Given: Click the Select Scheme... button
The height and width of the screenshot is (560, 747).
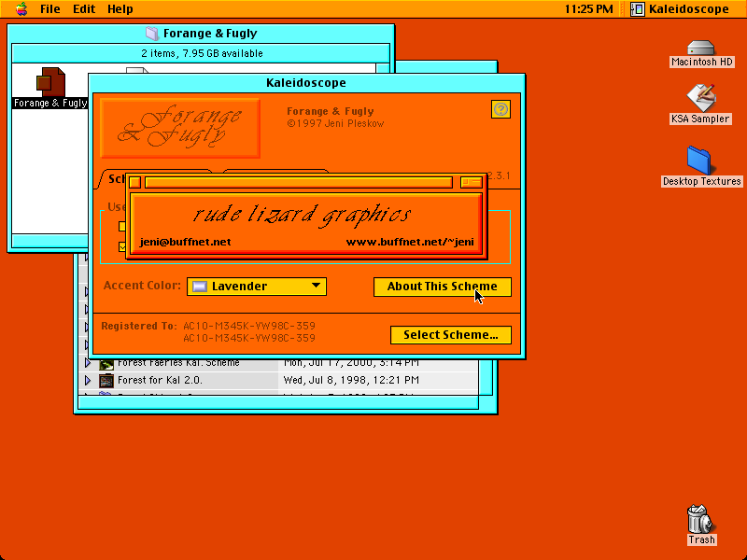Looking at the screenshot, I should coord(451,335).
